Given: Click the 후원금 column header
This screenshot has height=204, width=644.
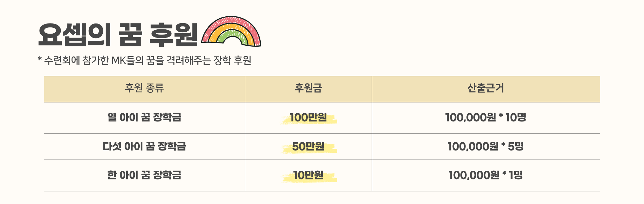Looking at the screenshot, I should coord(308,88).
